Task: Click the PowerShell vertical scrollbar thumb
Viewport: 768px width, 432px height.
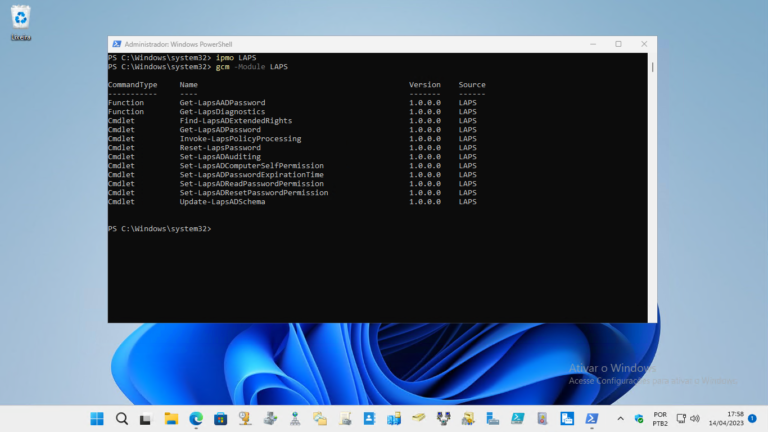Action: click(652, 67)
